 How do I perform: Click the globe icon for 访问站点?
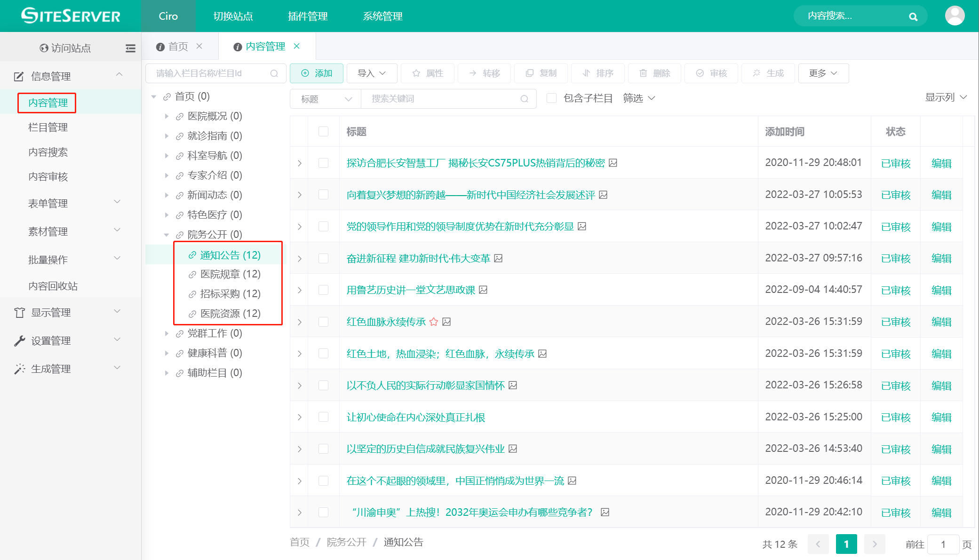(x=44, y=48)
